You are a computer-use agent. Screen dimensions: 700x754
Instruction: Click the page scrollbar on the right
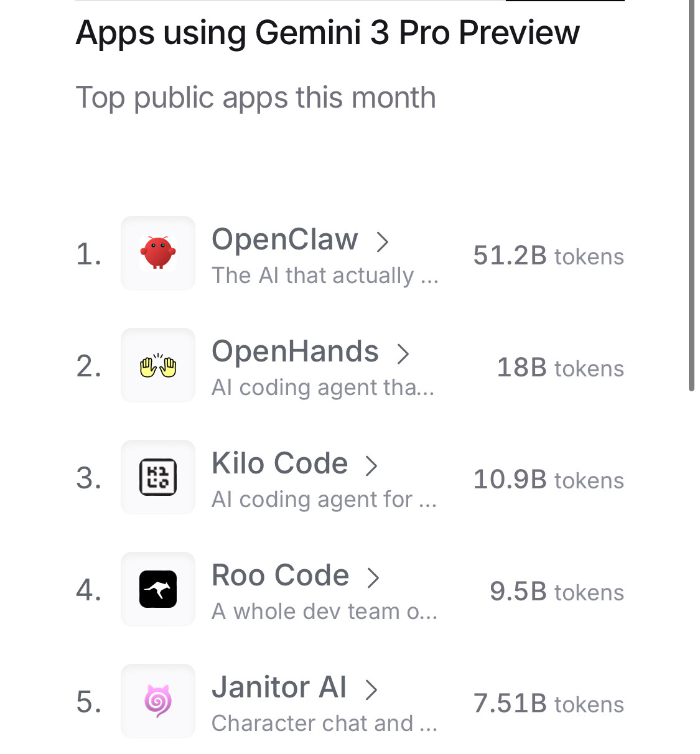click(x=691, y=187)
